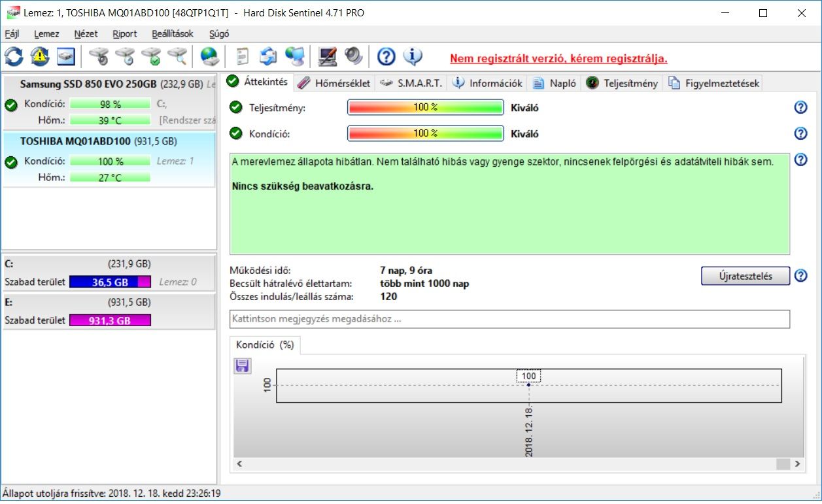Click green check icon beside Teljesítmény label
The height and width of the screenshot is (504, 822).
click(x=236, y=108)
